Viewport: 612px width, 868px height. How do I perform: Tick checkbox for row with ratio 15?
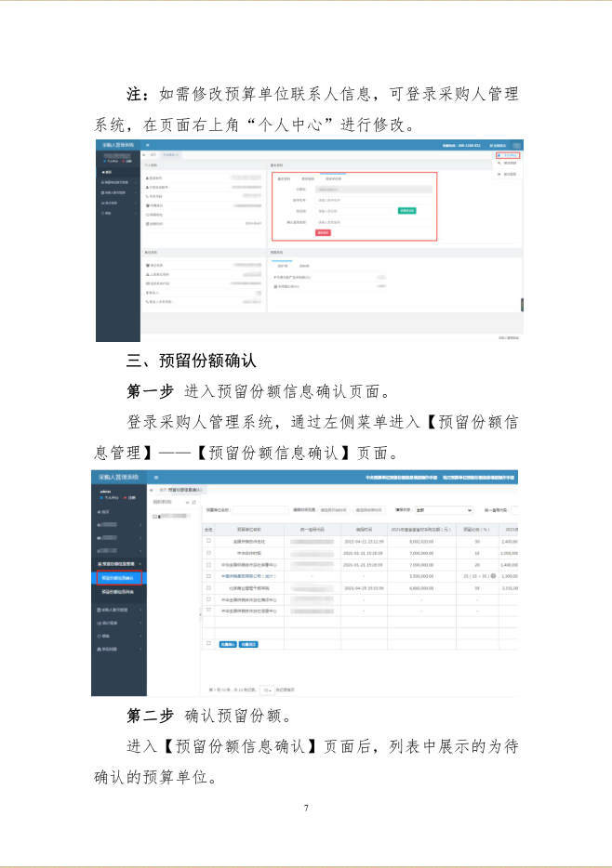[x=208, y=552]
